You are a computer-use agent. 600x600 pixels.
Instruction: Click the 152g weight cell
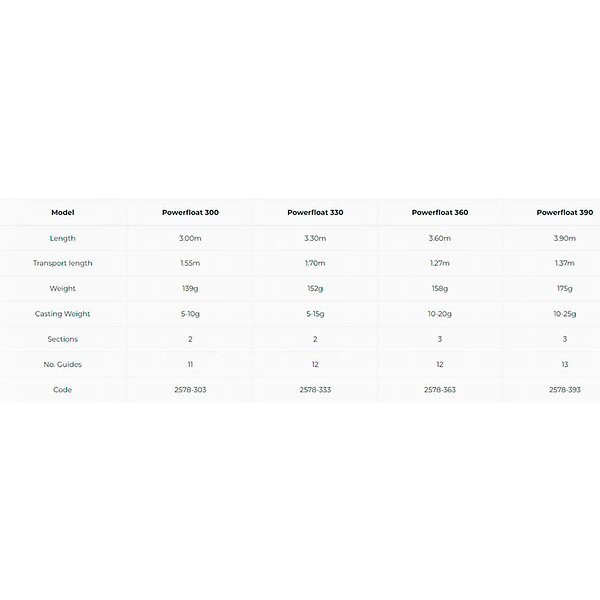315,288
